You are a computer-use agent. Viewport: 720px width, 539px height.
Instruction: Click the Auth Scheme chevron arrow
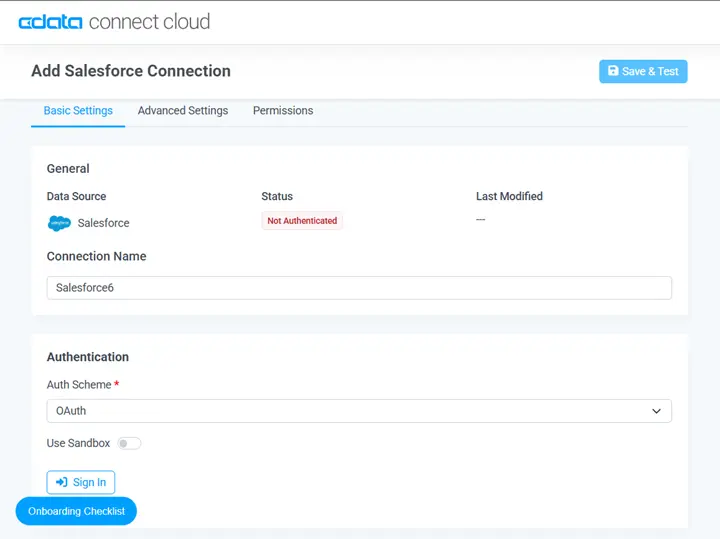[657, 411]
